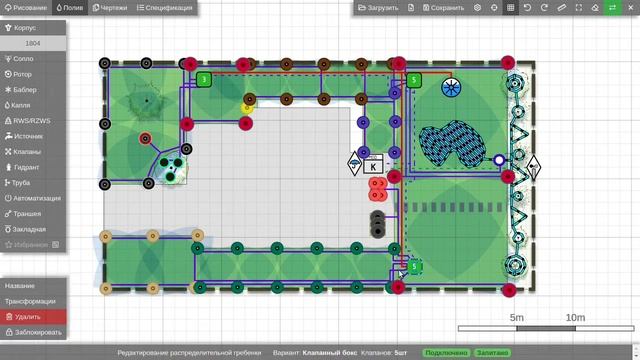Select the Траншея trench tool
Viewport: 640px width, 360px height.
[x=33, y=214]
